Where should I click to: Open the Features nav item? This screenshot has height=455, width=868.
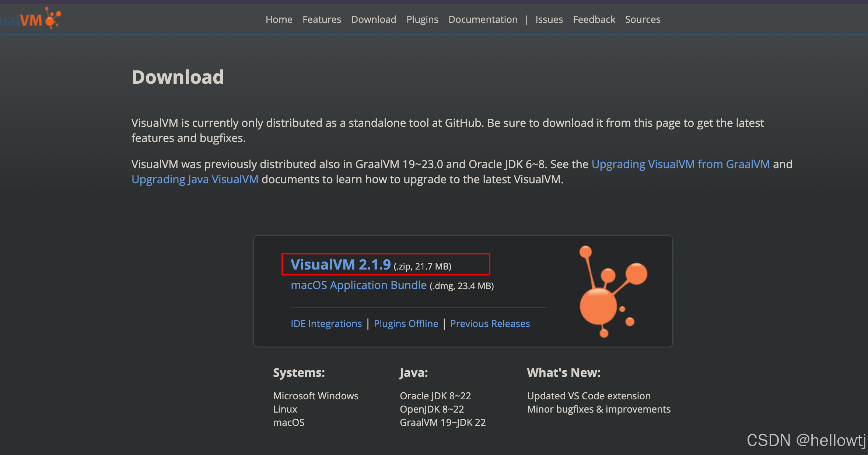coord(322,20)
